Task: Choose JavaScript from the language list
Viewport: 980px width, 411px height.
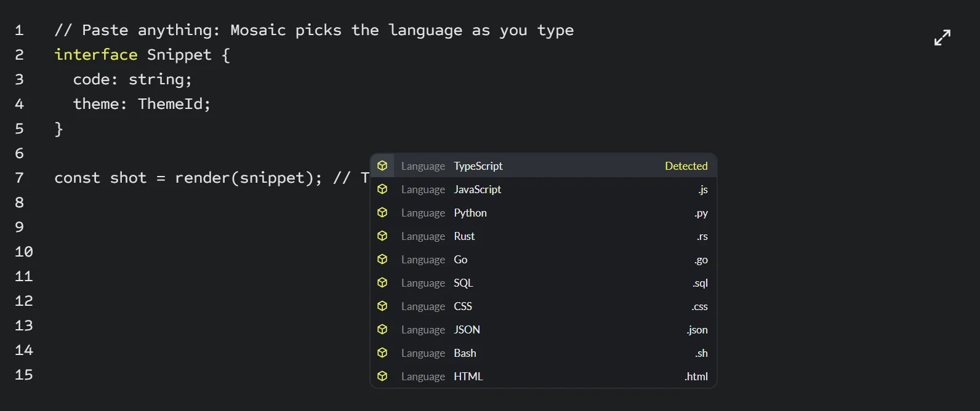Action: pyautogui.click(x=544, y=190)
